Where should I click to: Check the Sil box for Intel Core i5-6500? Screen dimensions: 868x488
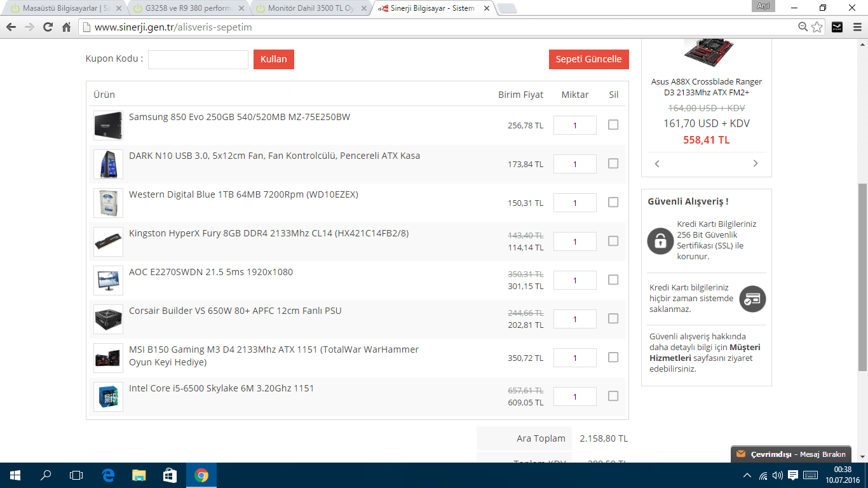613,396
